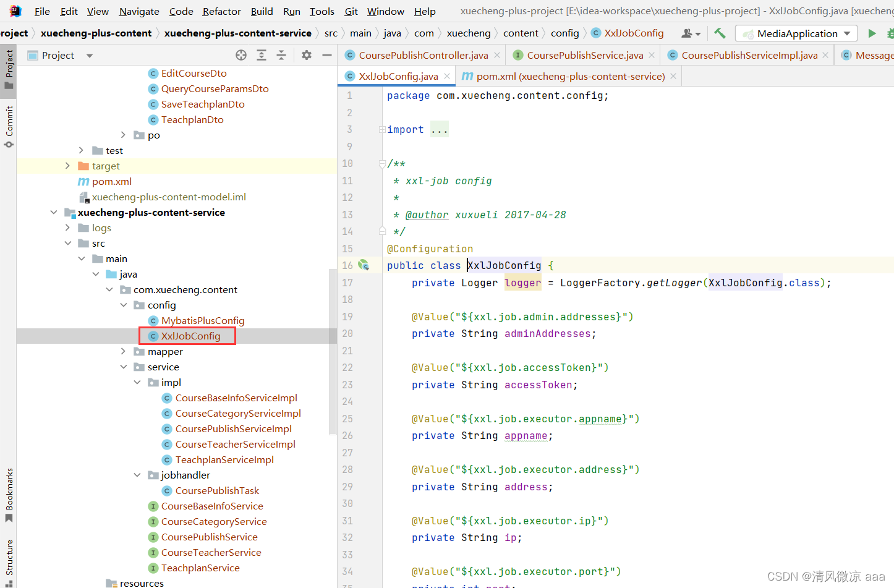Run MediaApplication with the green play icon

tap(872, 33)
